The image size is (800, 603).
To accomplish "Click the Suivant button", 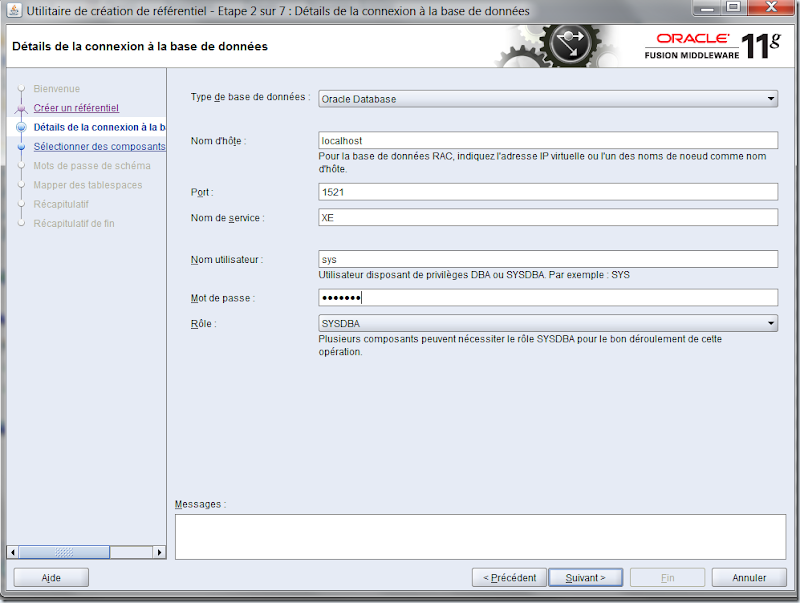I will click(585, 577).
